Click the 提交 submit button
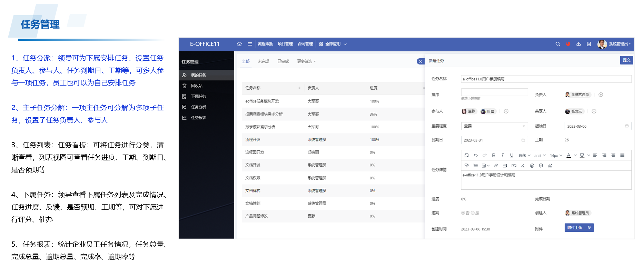The height and width of the screenshot is (267, 644). 626,60
